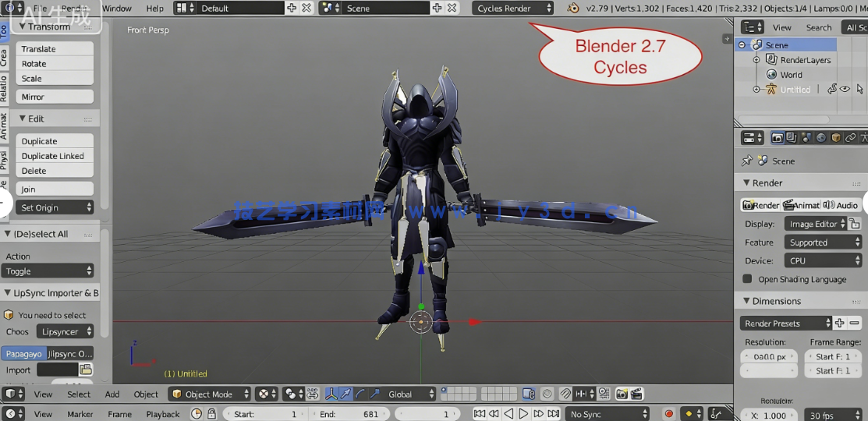Select the Scene properties tab
Screen dimensions: 868x421
point(806,138)
